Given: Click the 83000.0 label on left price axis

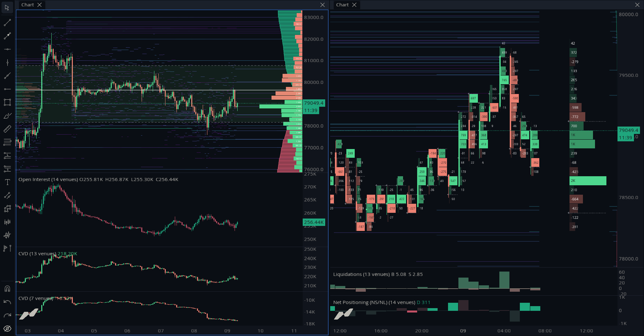Looking at the screenshot, I should (314, 17).
